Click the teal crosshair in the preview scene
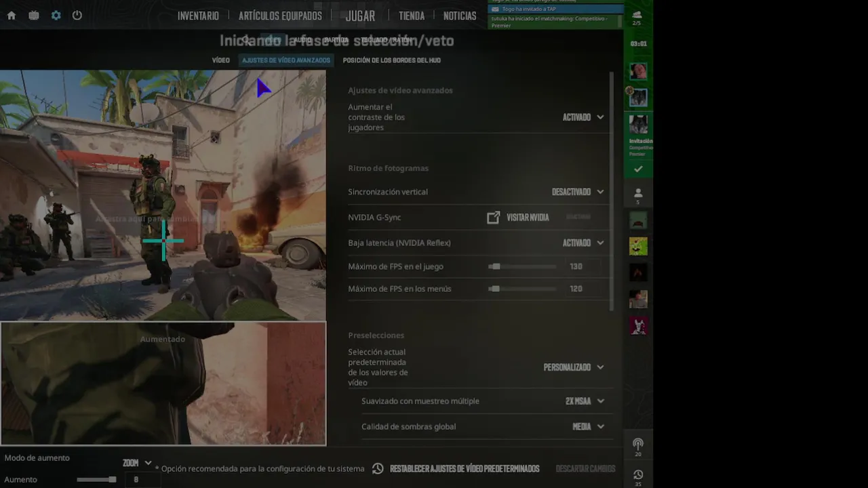 [163, 240]
